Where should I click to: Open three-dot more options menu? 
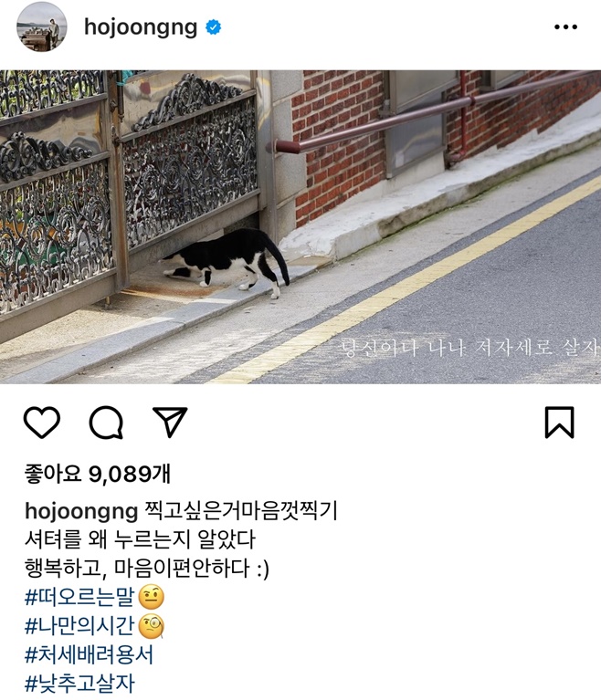[565, 27]
